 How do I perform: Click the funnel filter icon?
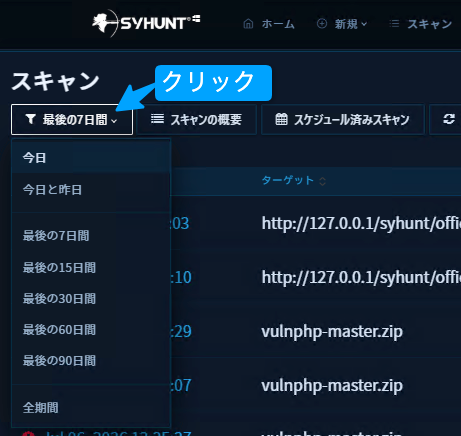pyautogui.click(x=31, y=119)
